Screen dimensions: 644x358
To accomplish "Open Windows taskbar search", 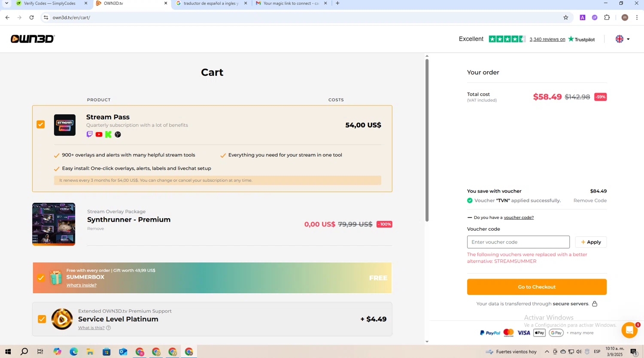I will [x=24, y=352].
